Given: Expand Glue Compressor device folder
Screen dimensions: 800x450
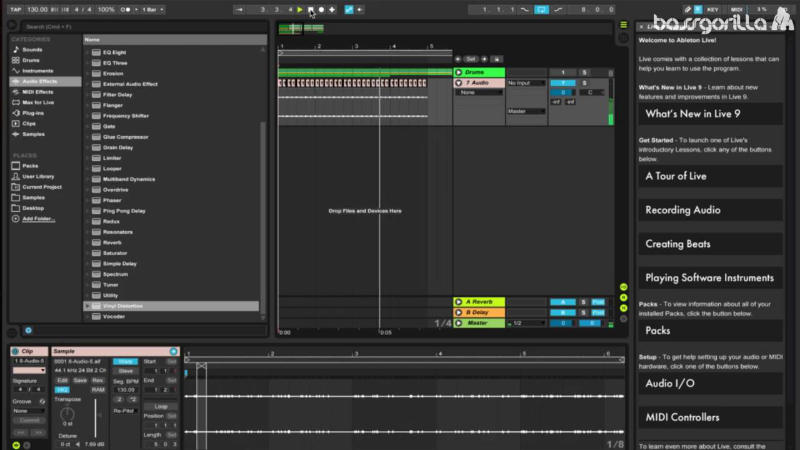Looking at the screenshot, I should (87, 137).
